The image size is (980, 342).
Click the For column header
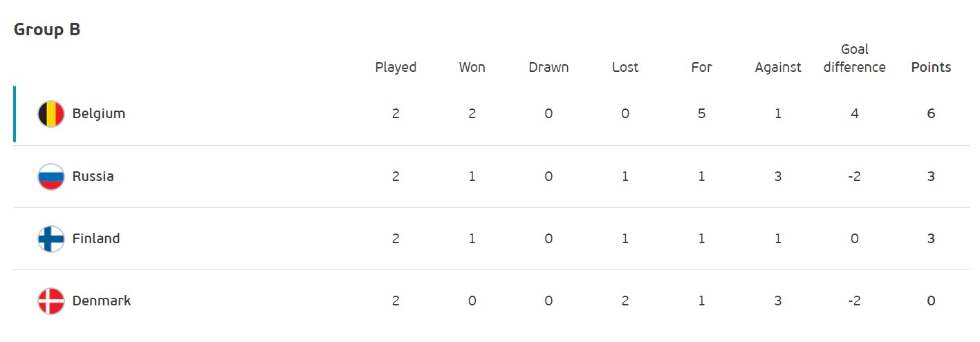coord(701,67)
